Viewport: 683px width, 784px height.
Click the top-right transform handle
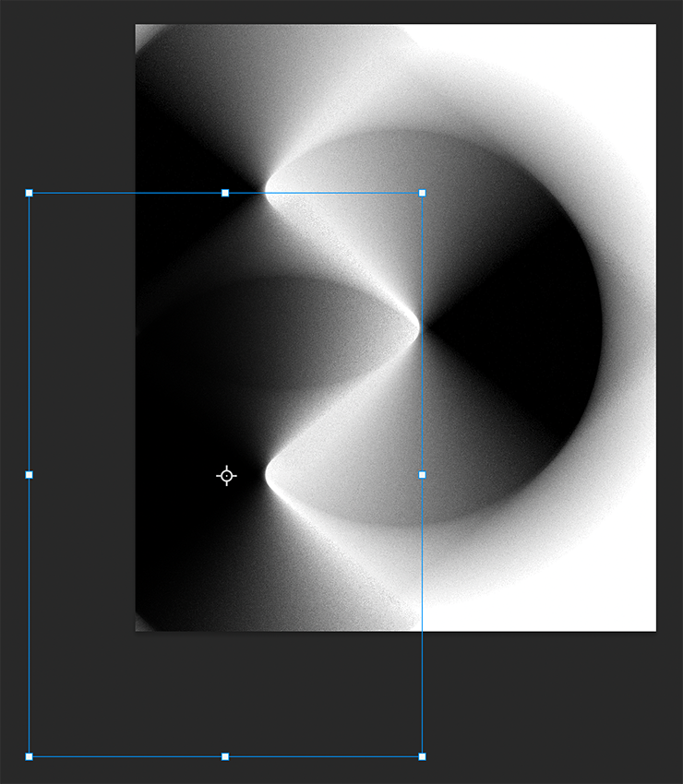coord(422,193)
